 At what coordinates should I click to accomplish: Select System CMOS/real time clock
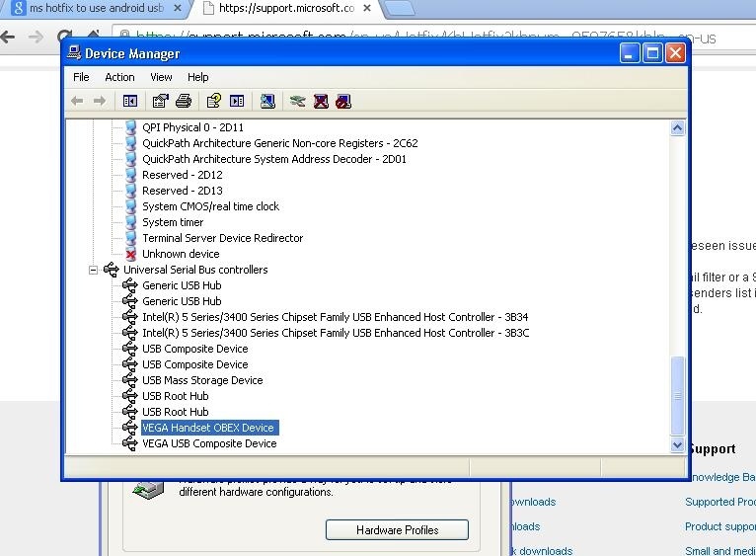tap(210, 206)
